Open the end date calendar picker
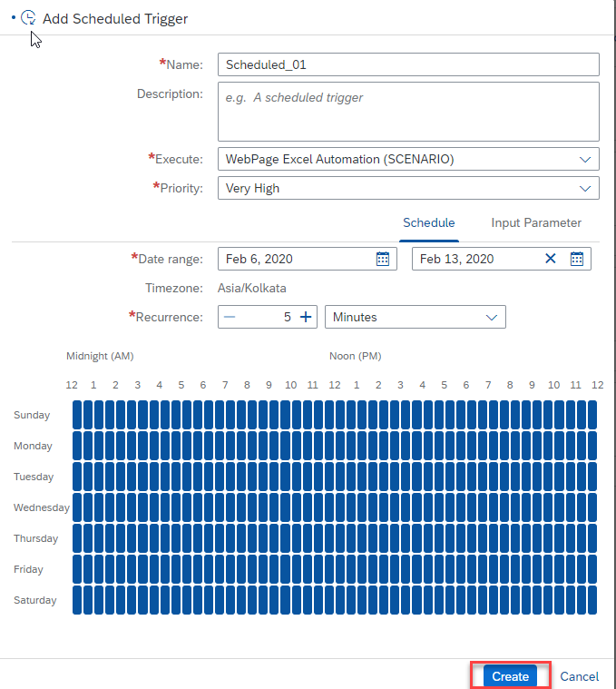616x689 pixels. (577, 259)
